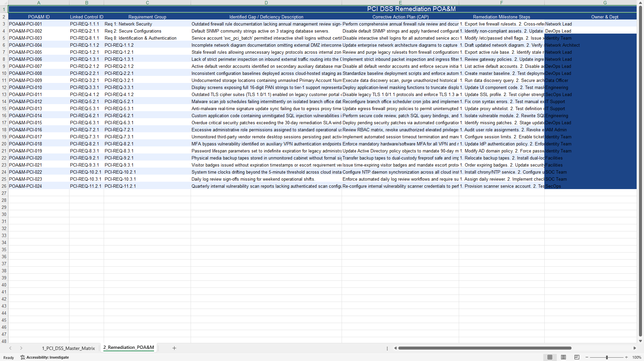Screen dimensions: 644x361
Task: Select column G header
Action: click(x=590, y=3)
